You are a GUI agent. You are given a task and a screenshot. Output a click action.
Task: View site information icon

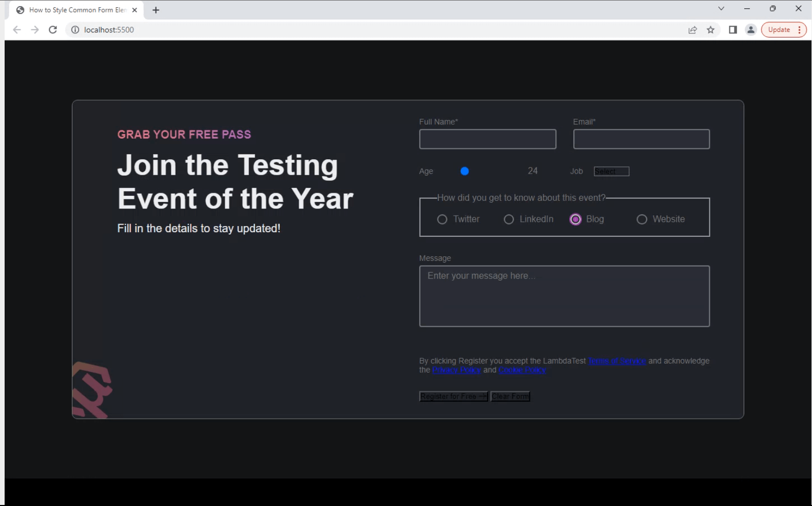click(x=75, y=30)
